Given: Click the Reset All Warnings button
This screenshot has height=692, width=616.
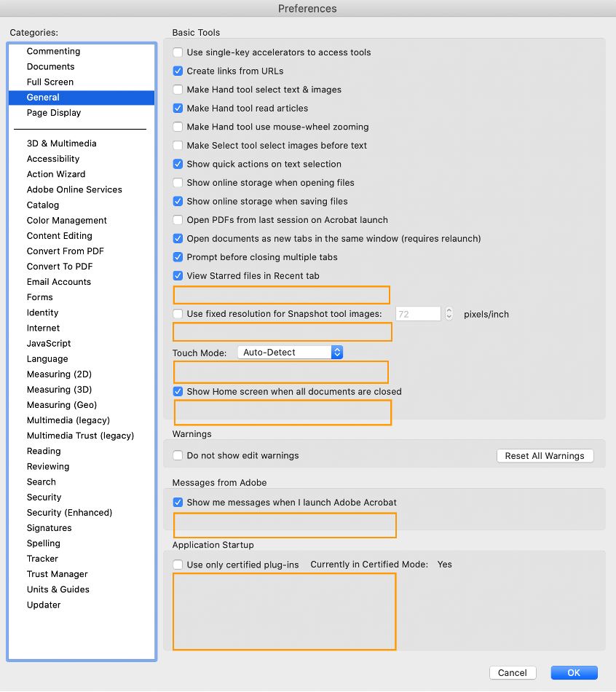Looking at the screenshot, I should 545,455.
